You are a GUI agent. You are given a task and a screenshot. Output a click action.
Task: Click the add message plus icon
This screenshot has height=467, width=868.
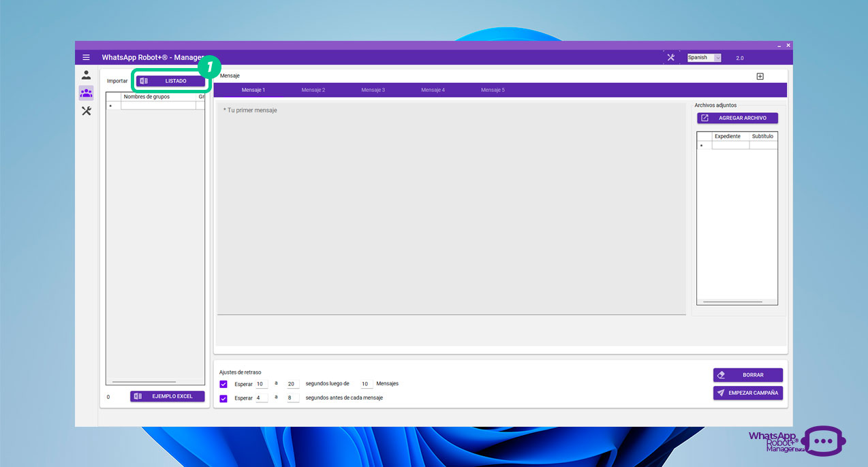coord(760,76)
